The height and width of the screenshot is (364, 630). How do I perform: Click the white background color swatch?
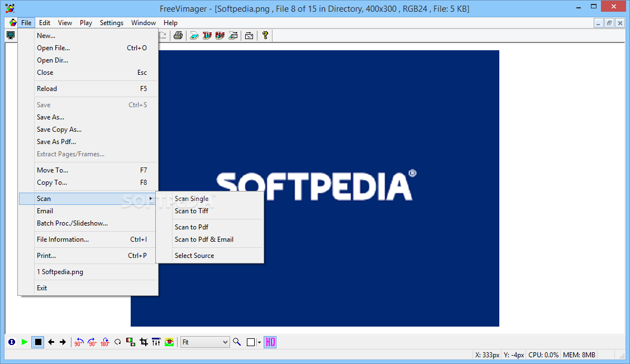tap(251, 342)
